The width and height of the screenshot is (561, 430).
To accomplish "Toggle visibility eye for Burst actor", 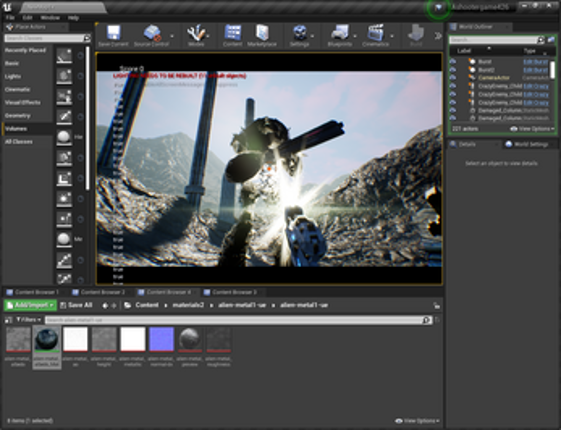I will 453,62.
